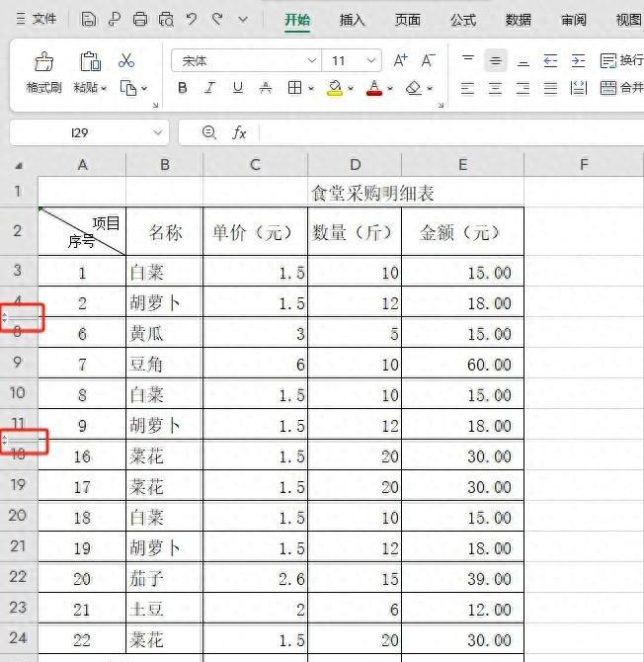Image resolution: width=644 pixels, height=662 pixels.
Task: Click the Select All corner triangle
Action: (x=19, y=166)
